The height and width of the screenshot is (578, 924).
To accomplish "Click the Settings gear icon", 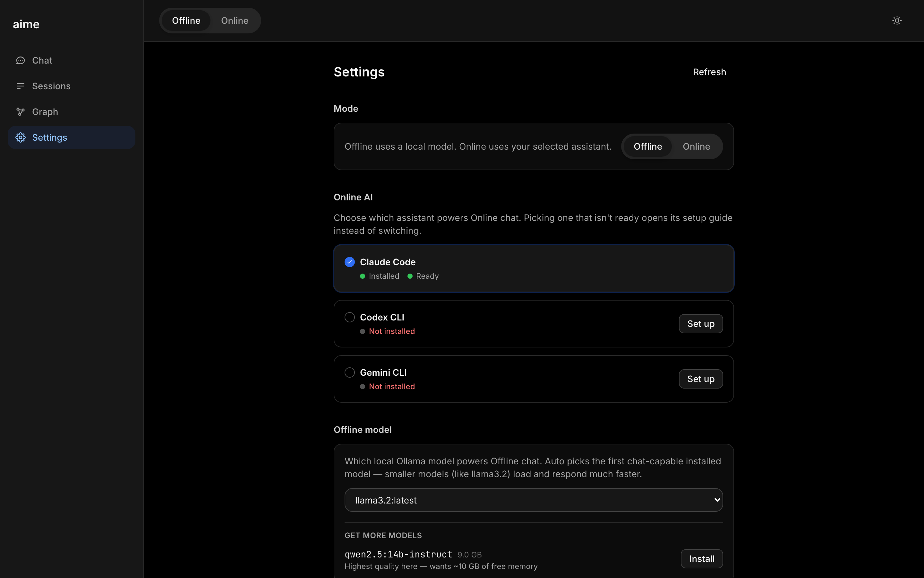I will [20, 137].
